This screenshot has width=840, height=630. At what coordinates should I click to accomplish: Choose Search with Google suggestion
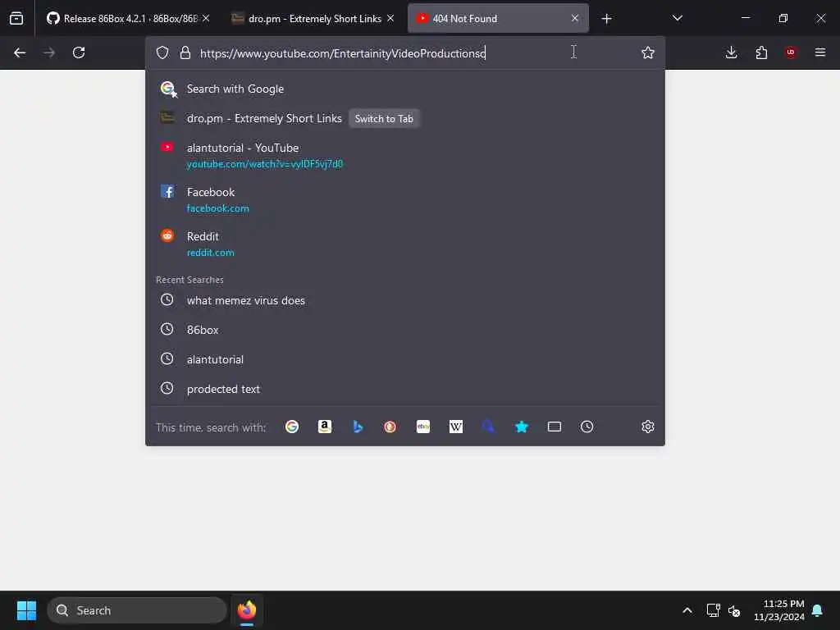(x=405, y=89)
